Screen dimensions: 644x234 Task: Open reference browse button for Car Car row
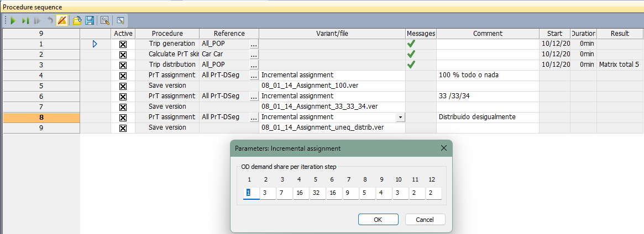254,55
